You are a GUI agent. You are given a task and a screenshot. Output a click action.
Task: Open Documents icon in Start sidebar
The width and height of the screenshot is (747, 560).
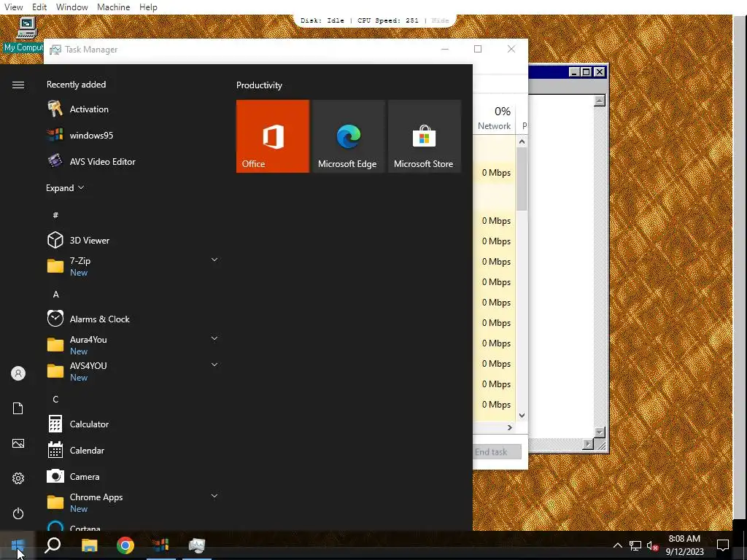(18, 408)
